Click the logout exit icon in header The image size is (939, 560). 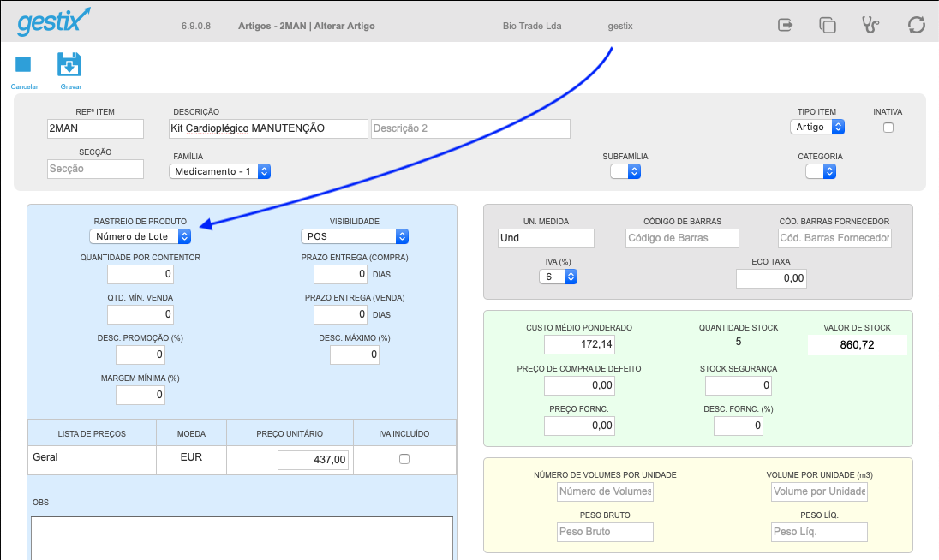[x=785, y=25]
